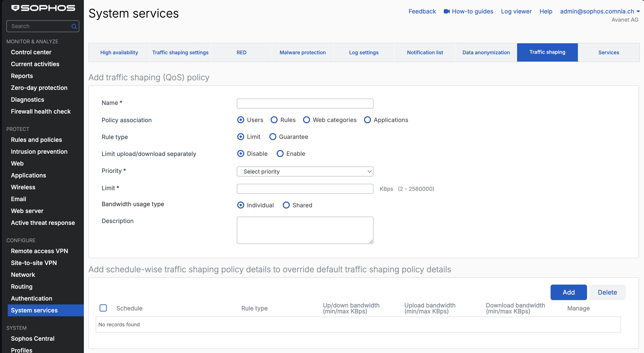Choose Limit rule type
644x353 pixels.
(240, 137)
